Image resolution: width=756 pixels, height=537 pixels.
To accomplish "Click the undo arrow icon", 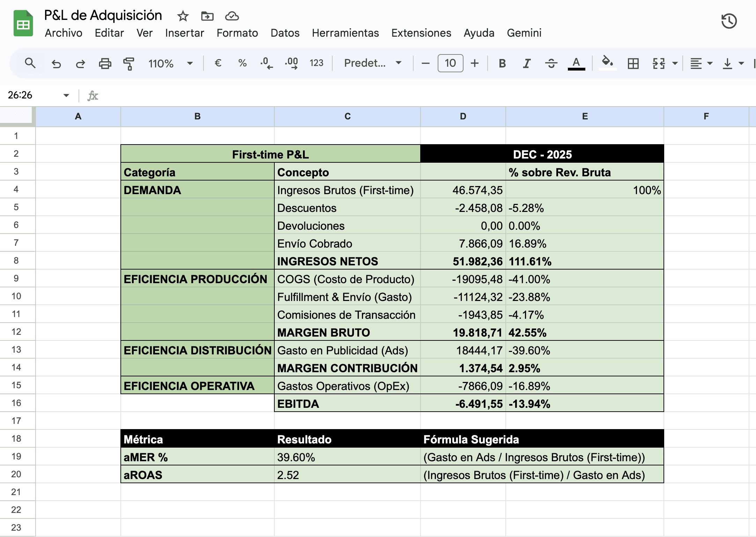I will [56, 64].
